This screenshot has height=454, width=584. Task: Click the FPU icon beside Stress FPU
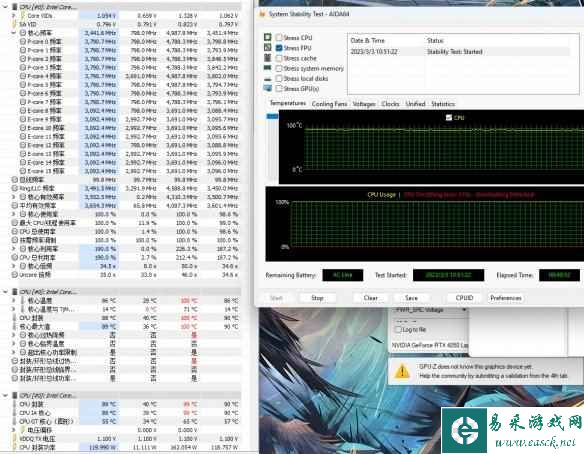coord(267,47)
